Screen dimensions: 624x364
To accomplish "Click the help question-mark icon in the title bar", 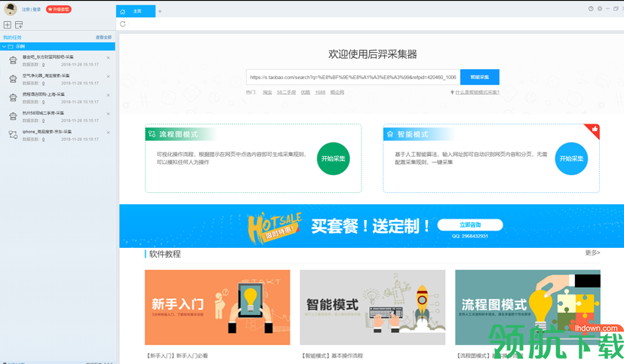I will (591, 9).
